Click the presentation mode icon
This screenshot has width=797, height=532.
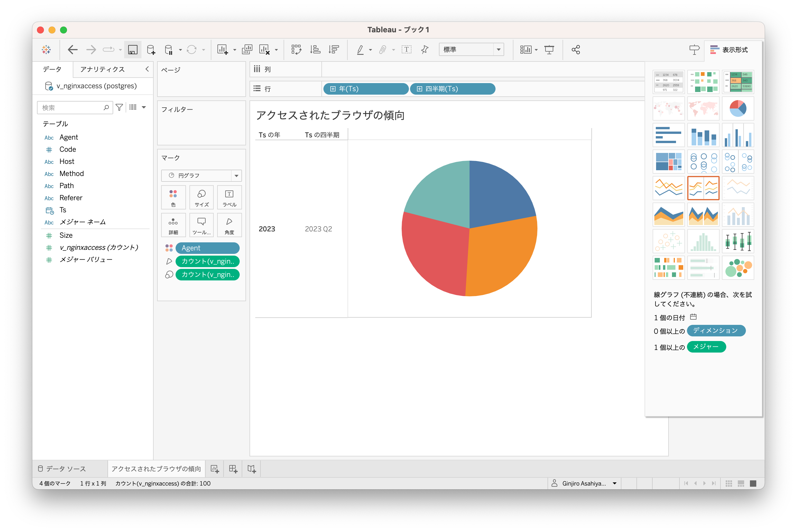[x=549, y=50]
